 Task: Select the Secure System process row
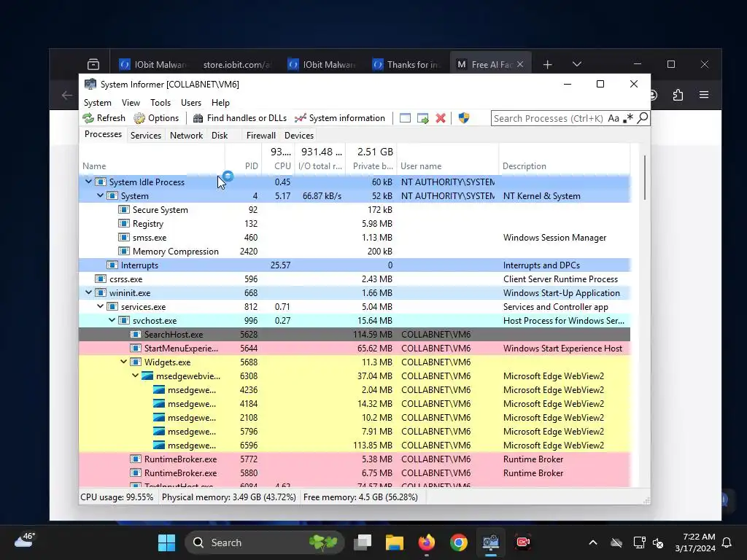355,209
